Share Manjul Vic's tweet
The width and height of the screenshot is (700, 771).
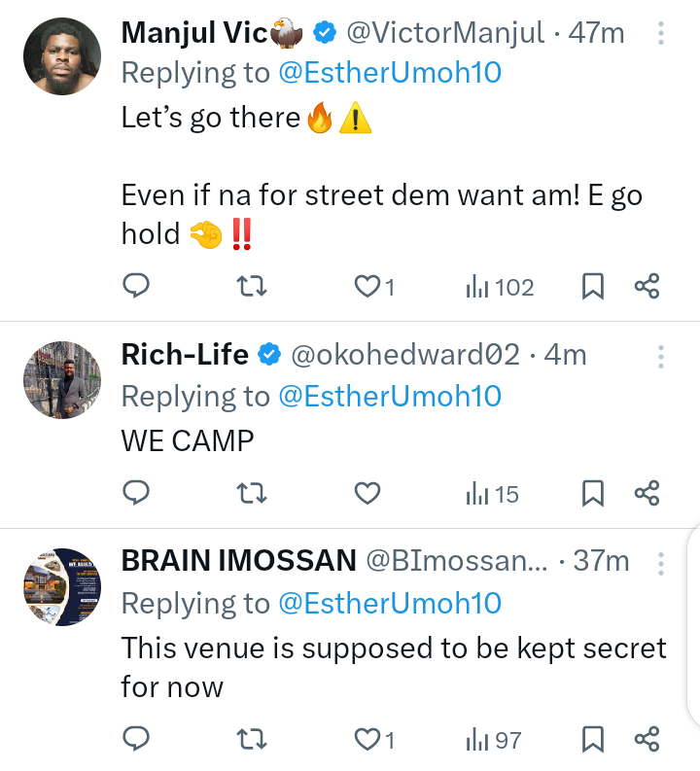(x=647, y=286)
